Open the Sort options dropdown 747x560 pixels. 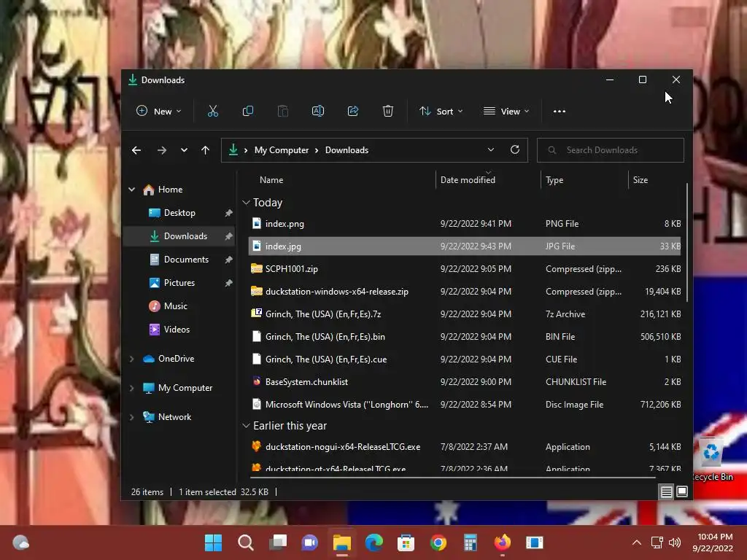click(441, 112)
